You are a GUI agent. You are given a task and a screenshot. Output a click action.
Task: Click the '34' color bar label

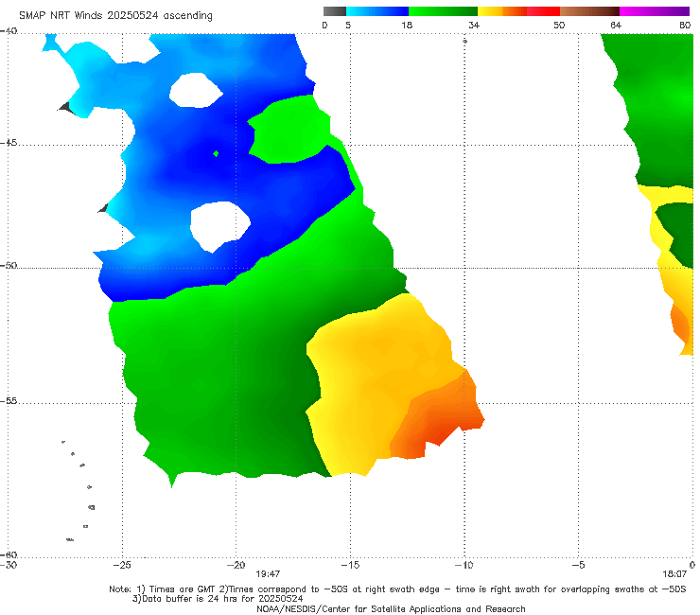(x=474, y=25)
